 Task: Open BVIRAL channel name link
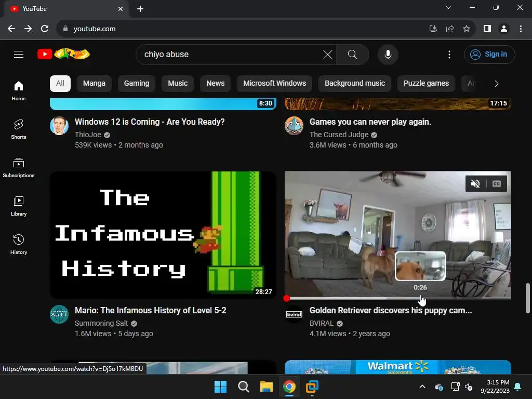[x=321, y=323]
